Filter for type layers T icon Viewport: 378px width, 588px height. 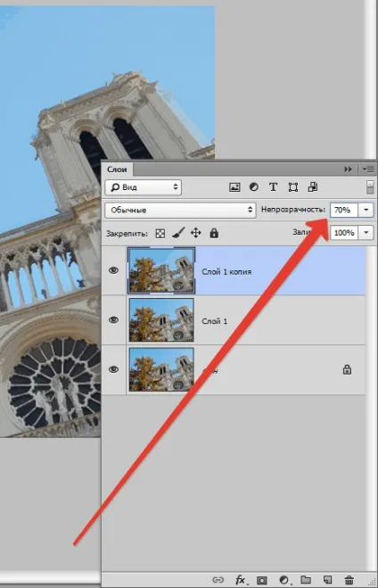273,187
